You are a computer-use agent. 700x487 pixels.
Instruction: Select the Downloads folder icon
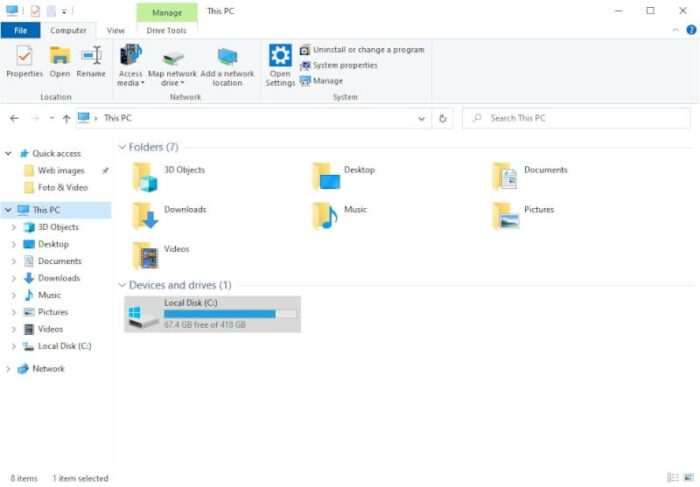(146, 216)
